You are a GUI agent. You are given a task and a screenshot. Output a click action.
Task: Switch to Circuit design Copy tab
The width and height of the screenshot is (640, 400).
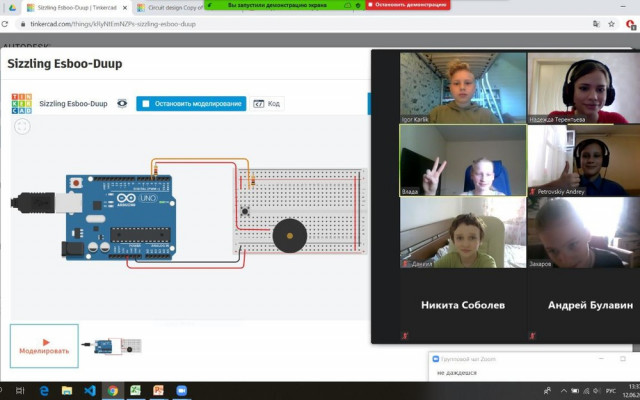tap(170, 7)
